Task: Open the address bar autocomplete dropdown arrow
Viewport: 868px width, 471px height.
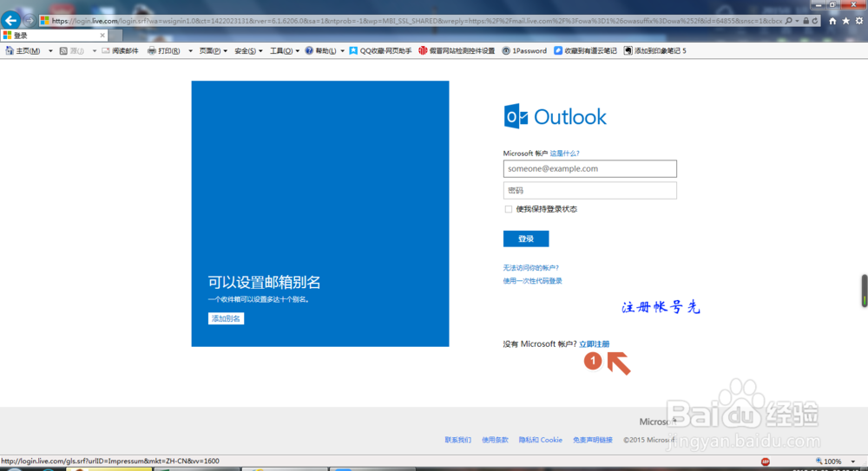Action: [x=797, y=21]
